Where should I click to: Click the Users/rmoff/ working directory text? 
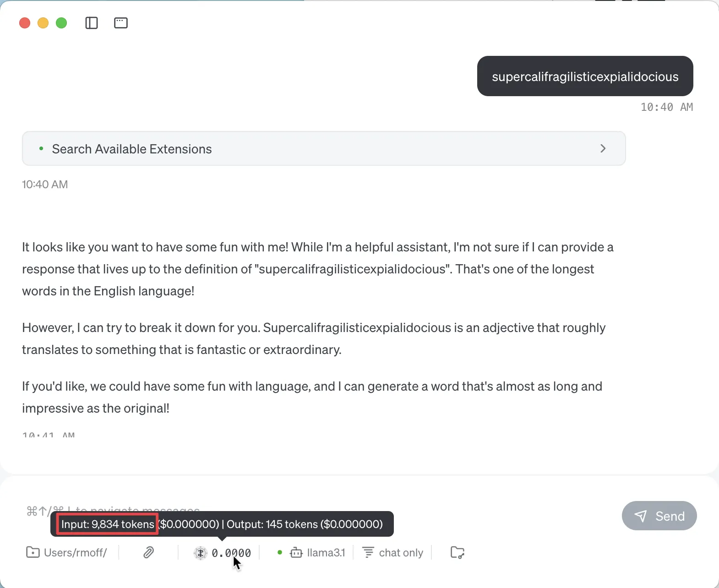click(x=76, y=553)
